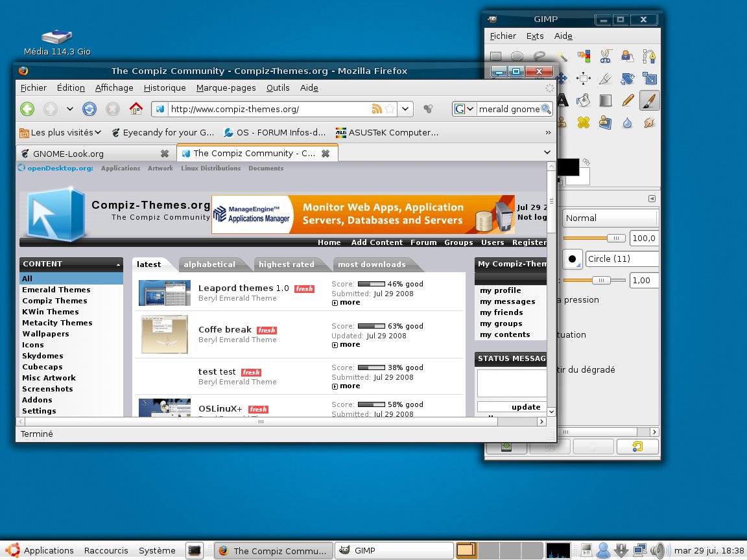Select the Rotate tool in GIMP
Viewport: 747px width, 560px height.
(x=628, y=78)
